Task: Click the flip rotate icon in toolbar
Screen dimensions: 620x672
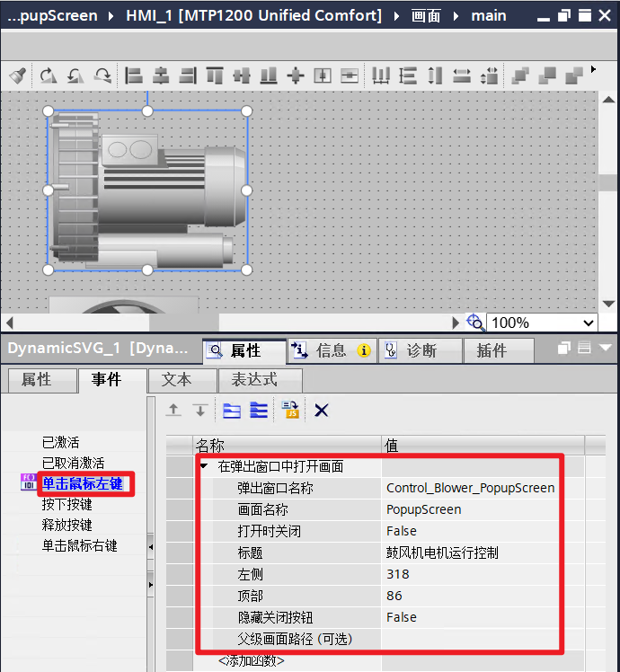Action: [x=103, y=75]
